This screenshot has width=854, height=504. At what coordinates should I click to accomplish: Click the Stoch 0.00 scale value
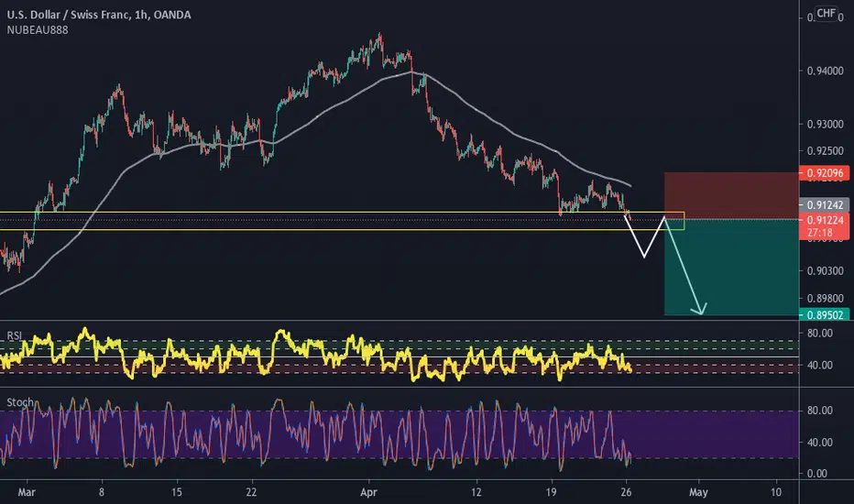pyautogui.click(x=817, y=474)
